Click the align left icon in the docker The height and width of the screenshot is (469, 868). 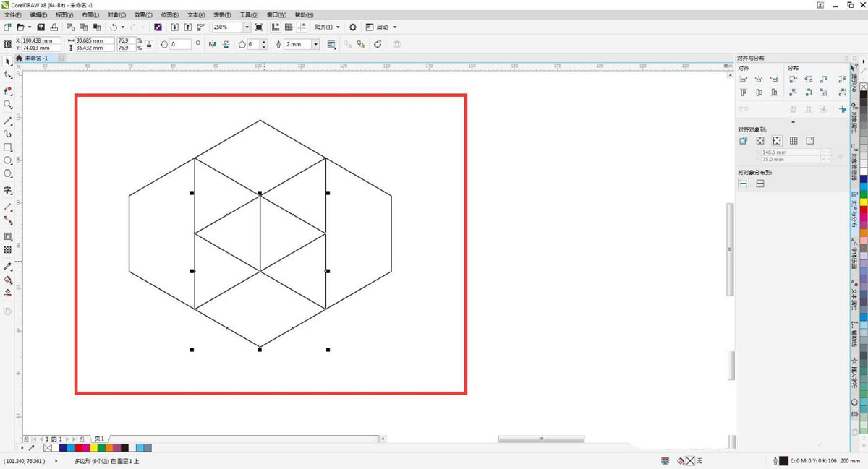(x=744, y=79)
